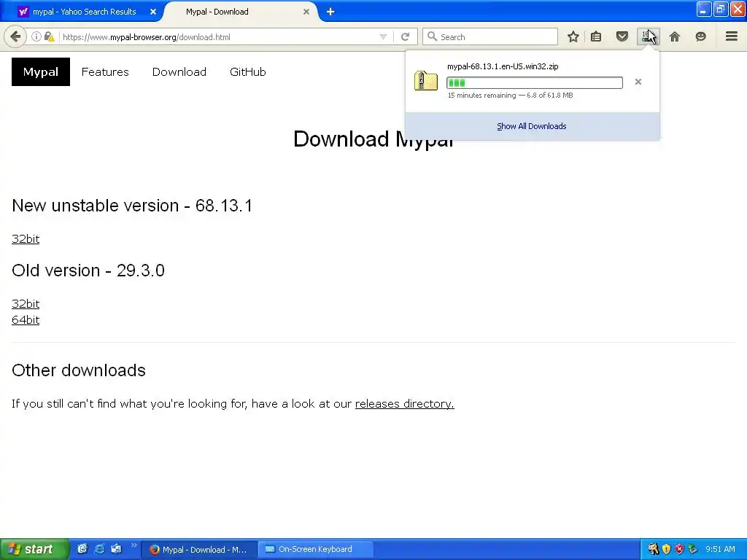Click the address bar URL
This screenshot has width=747, height=560.
tap(146, 36)
